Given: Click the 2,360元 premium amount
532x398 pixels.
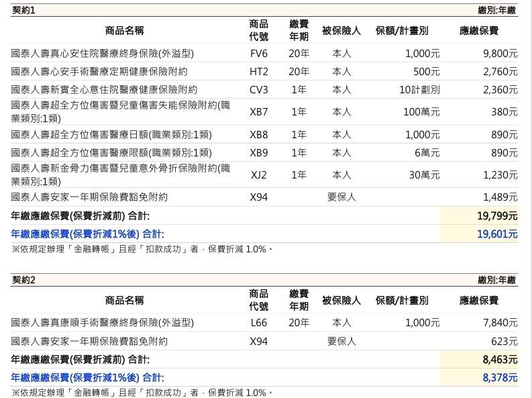Looking at the screenshot, I should (500, 89).
